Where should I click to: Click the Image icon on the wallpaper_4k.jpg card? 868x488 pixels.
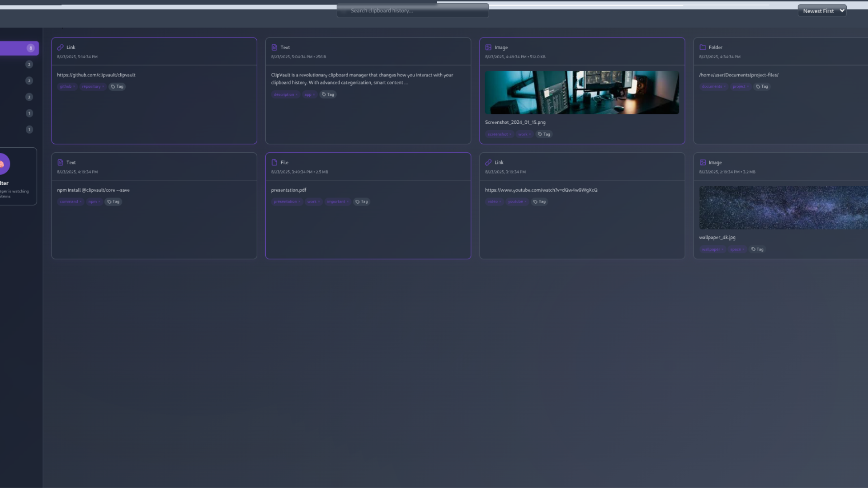pyautogui.click(x=703, y=163)
